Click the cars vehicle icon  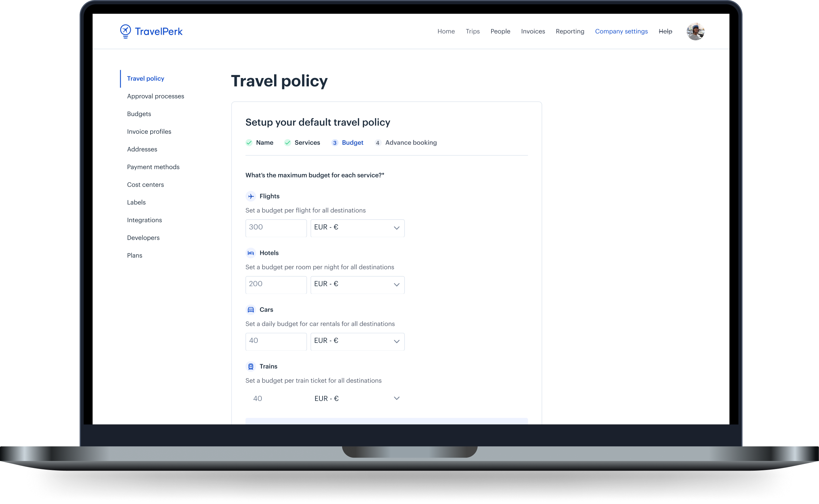tap(250, 309)
